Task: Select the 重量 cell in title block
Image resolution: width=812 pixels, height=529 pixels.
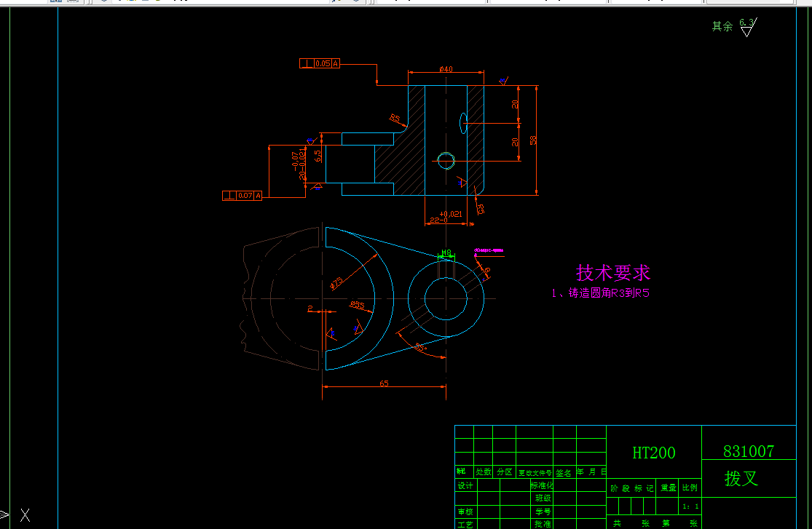Action: [668, 488]
